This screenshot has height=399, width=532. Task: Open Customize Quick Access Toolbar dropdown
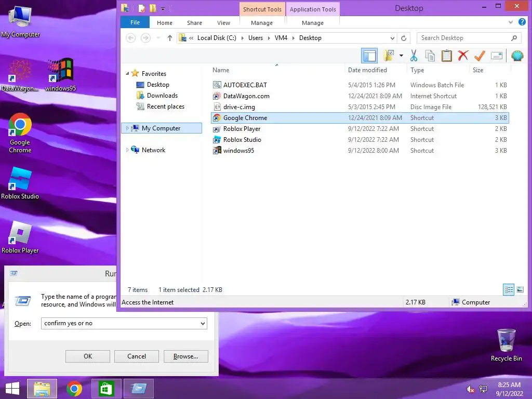pyautogui.click(x=163, y=8)
